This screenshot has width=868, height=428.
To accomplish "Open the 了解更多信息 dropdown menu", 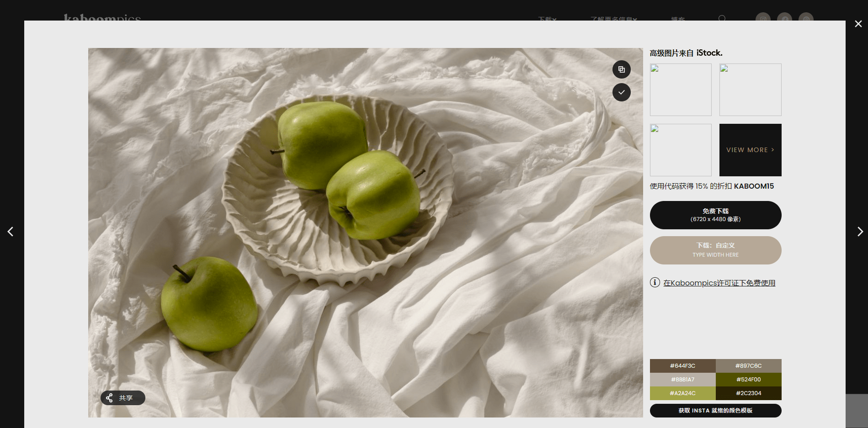I will (x=613, y=19).
